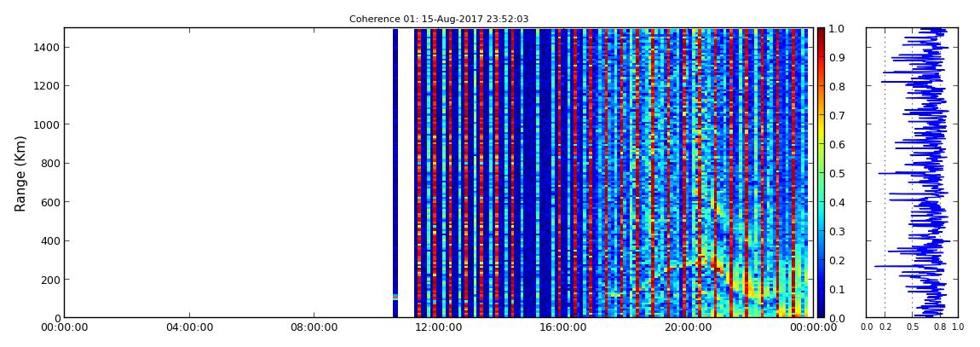Click the colorbar 0.5 label
Screen dimensions: 980x347
[x=836, y=173]
